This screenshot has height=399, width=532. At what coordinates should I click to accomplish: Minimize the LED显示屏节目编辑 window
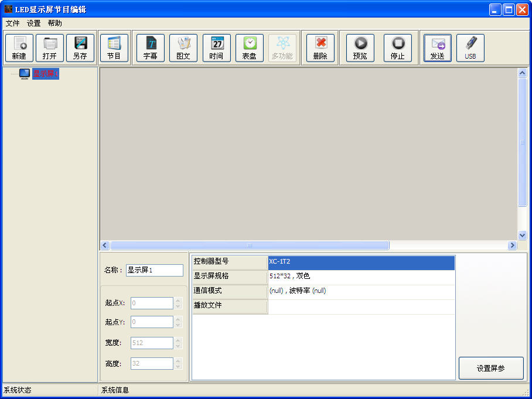coord(495,9)
